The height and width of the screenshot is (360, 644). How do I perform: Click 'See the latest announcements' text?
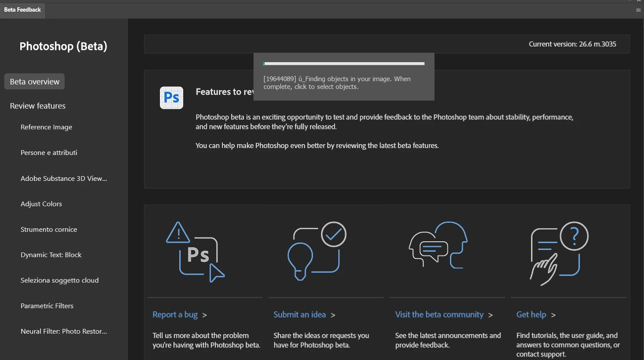click(448, 340)
